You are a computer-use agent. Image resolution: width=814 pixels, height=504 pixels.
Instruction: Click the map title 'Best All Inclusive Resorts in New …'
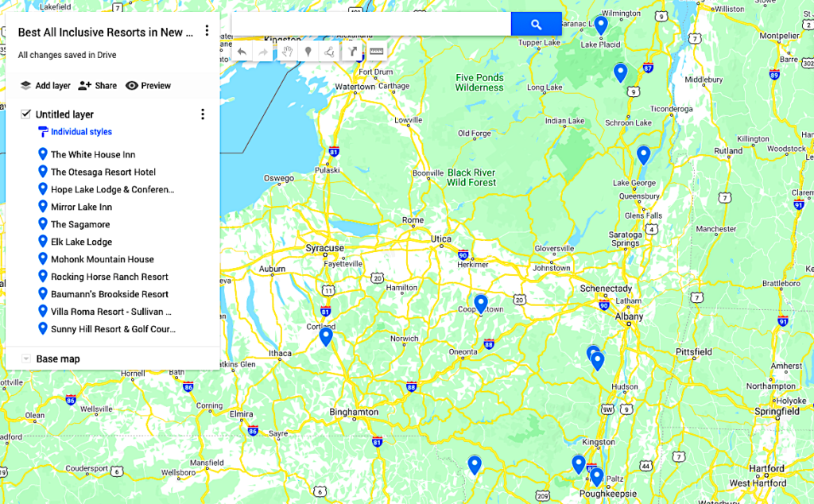coord(106,32)
